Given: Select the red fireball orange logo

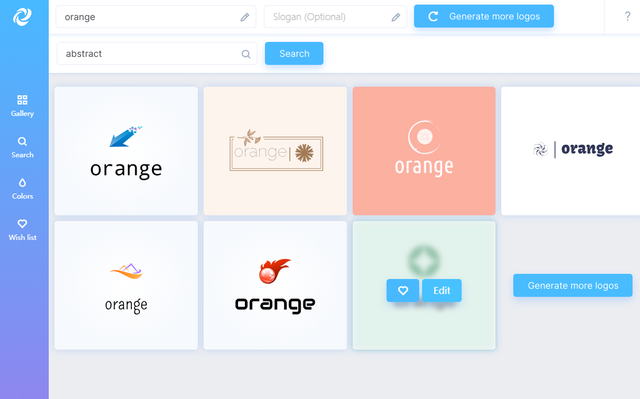Looking at the screenshot, I should tap(275, 286).
